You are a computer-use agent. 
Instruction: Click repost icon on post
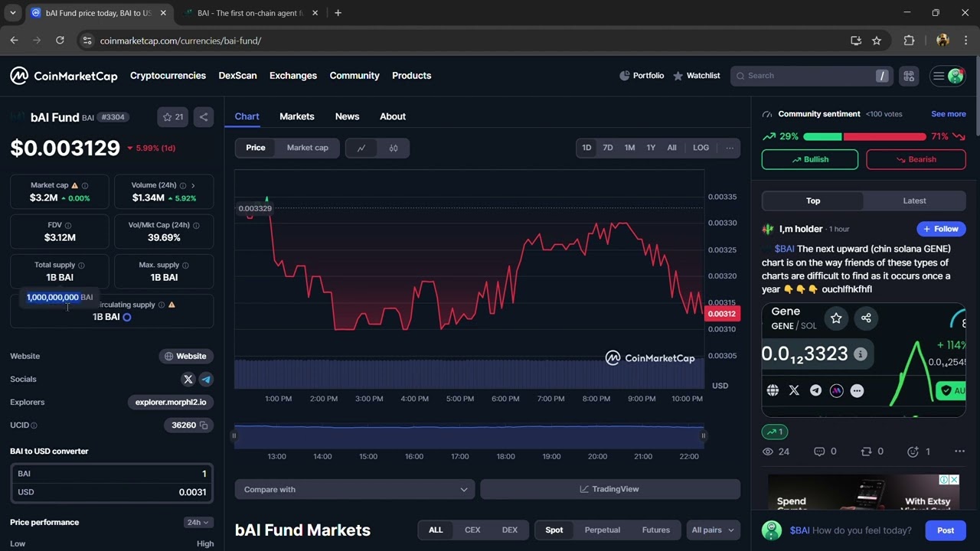[867, 452]
